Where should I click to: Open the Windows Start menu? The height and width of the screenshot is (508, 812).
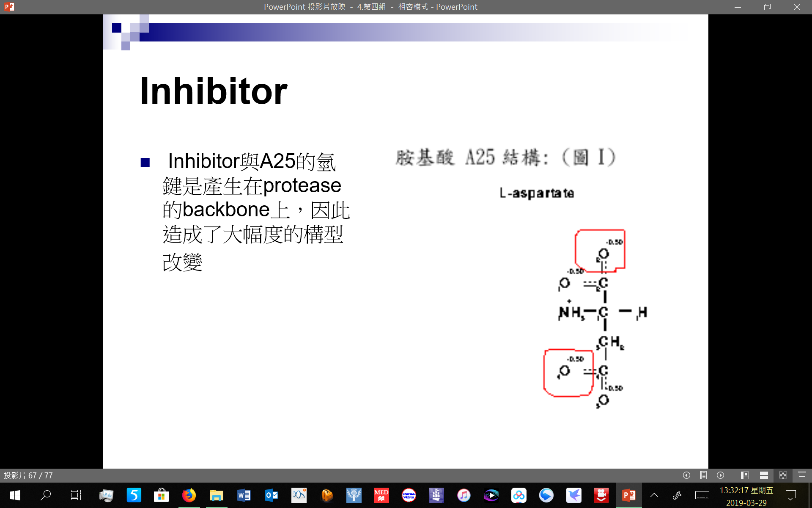[x=15, y=495]
